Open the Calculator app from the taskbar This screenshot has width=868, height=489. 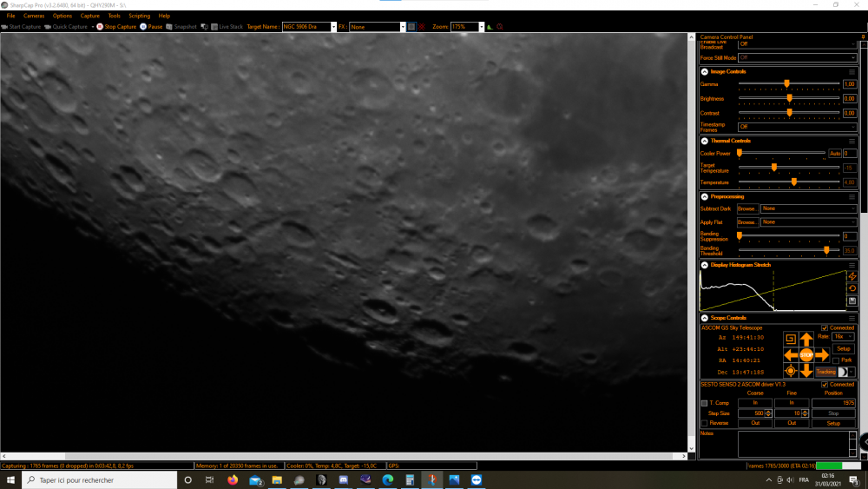(410, 480)
